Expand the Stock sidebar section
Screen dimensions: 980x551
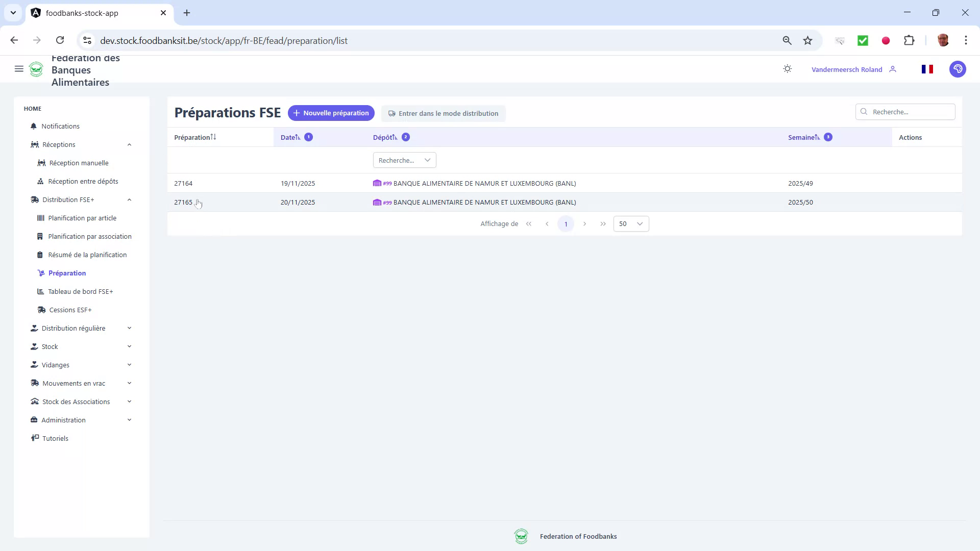[50, 346]
